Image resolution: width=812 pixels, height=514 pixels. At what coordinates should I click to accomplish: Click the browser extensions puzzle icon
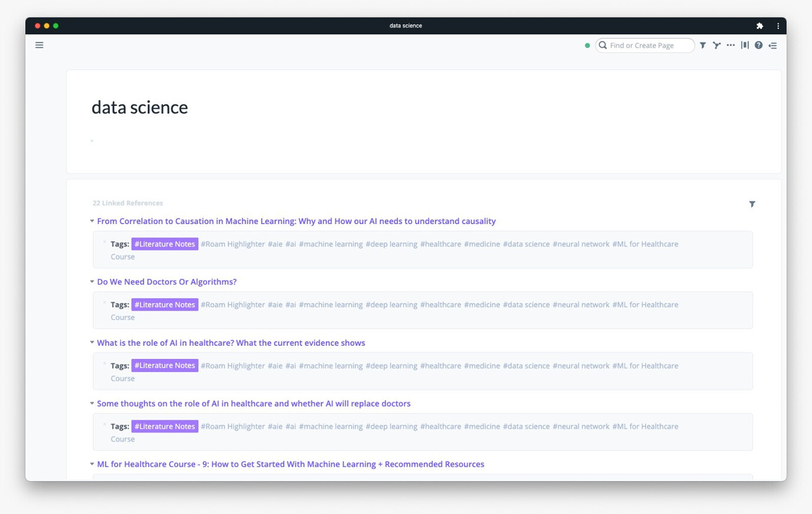click(760, 26)
